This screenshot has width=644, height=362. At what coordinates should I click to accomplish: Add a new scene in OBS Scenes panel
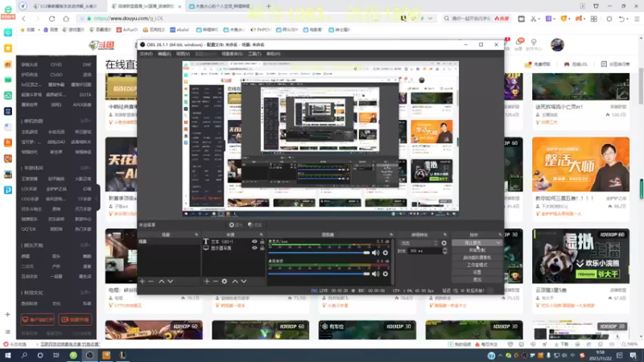coord(142,281)
